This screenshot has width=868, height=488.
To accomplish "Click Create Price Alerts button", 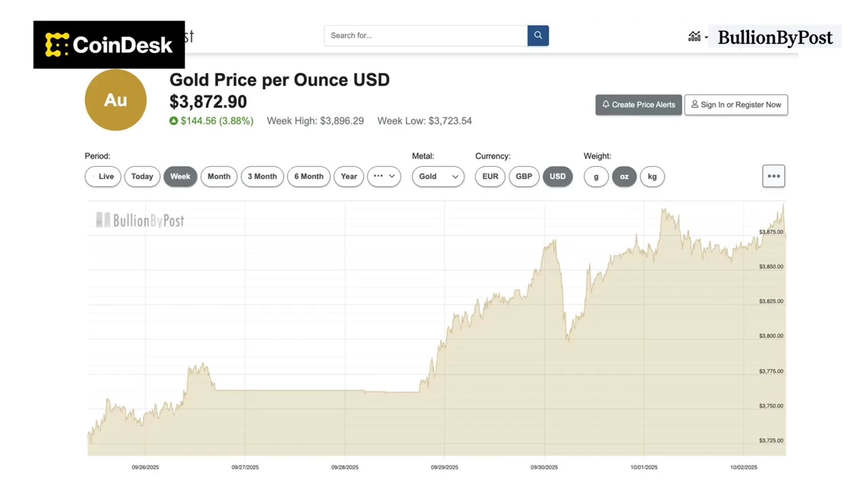I will pos(638,105).
